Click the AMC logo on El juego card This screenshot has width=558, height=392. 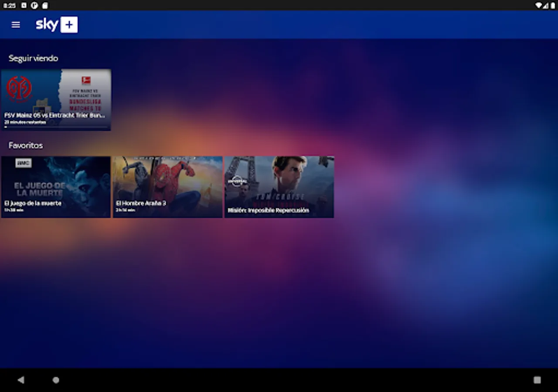point(24,163)
